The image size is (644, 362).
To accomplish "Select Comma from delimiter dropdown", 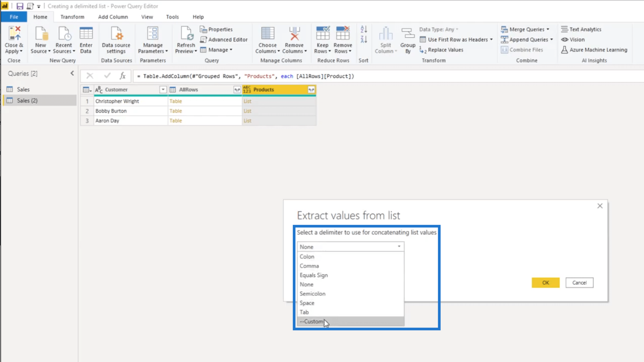I will 310,266.
